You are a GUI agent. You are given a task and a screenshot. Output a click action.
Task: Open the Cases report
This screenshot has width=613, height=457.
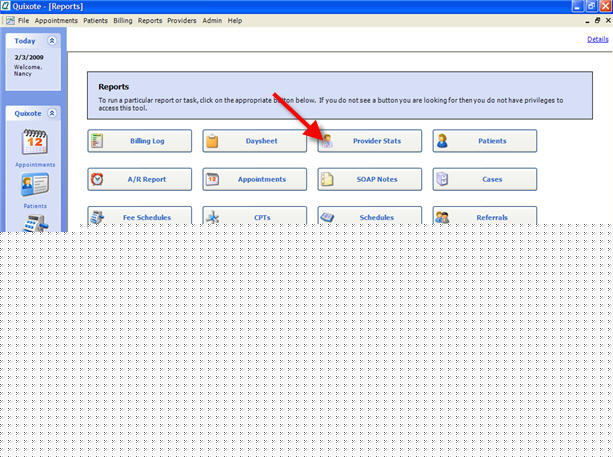point(484,179)
